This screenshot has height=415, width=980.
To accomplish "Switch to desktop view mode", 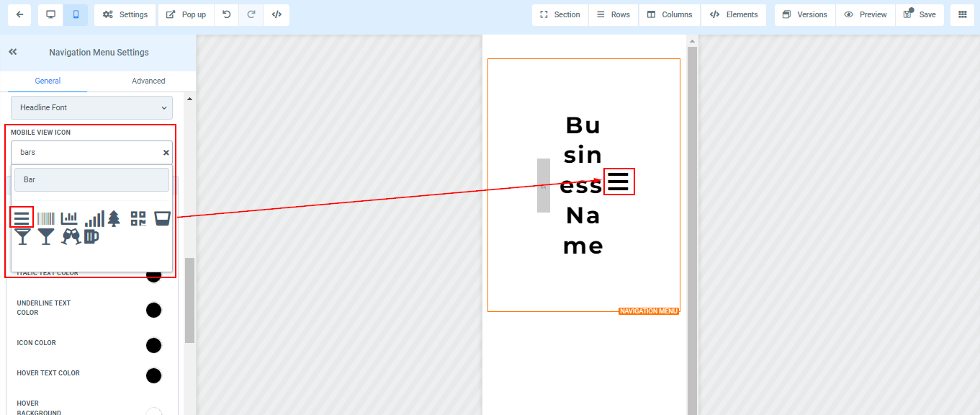I will pos(50,14).
